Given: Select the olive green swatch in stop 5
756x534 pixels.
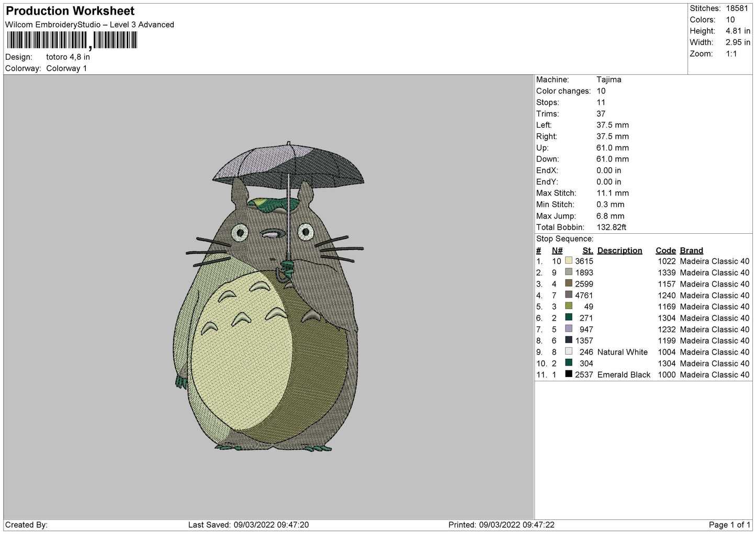Looking at the screenshot, I should [x=569, y=306].
